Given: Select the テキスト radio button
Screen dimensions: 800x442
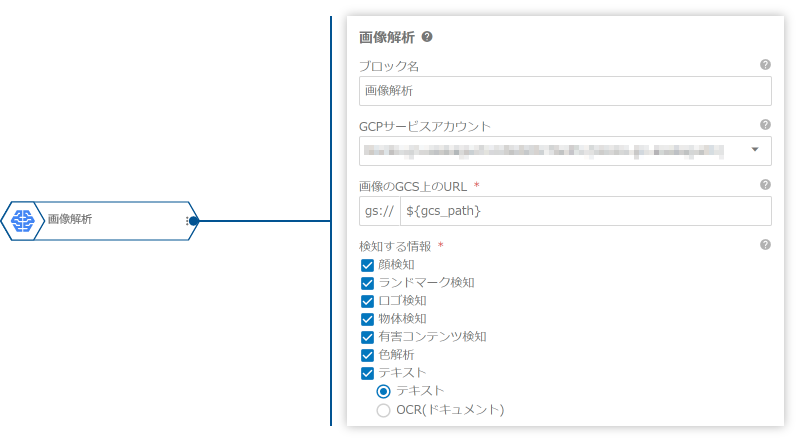Looking at the screenshot, I should pos(383,391).
